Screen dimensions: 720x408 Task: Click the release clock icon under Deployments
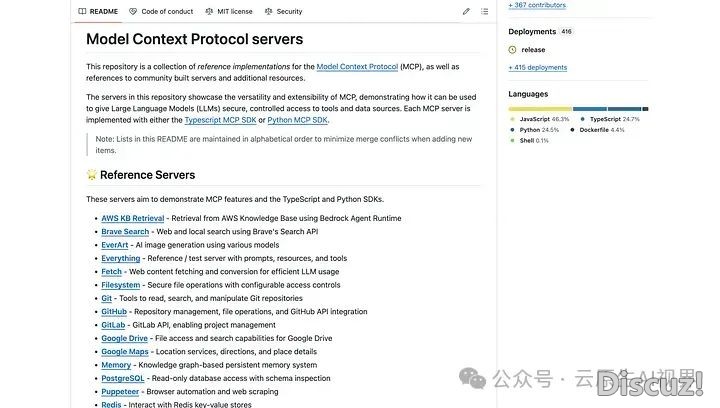point(512,50)
